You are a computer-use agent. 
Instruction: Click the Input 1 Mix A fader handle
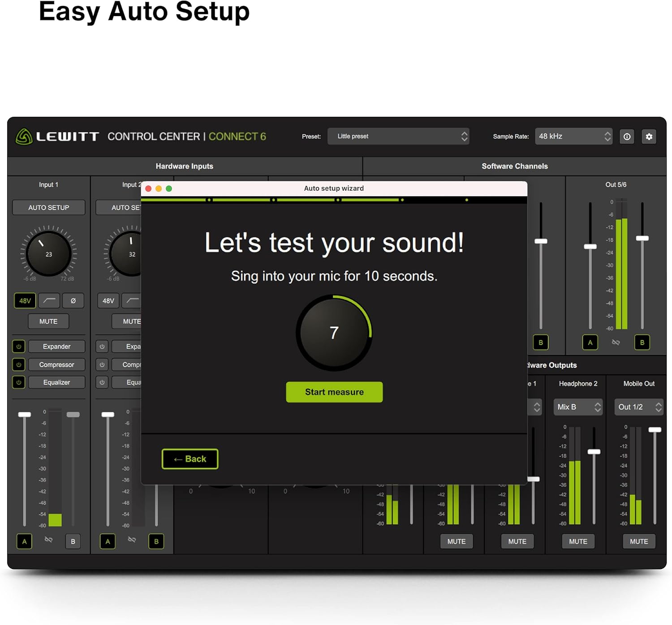coord(25,415)
